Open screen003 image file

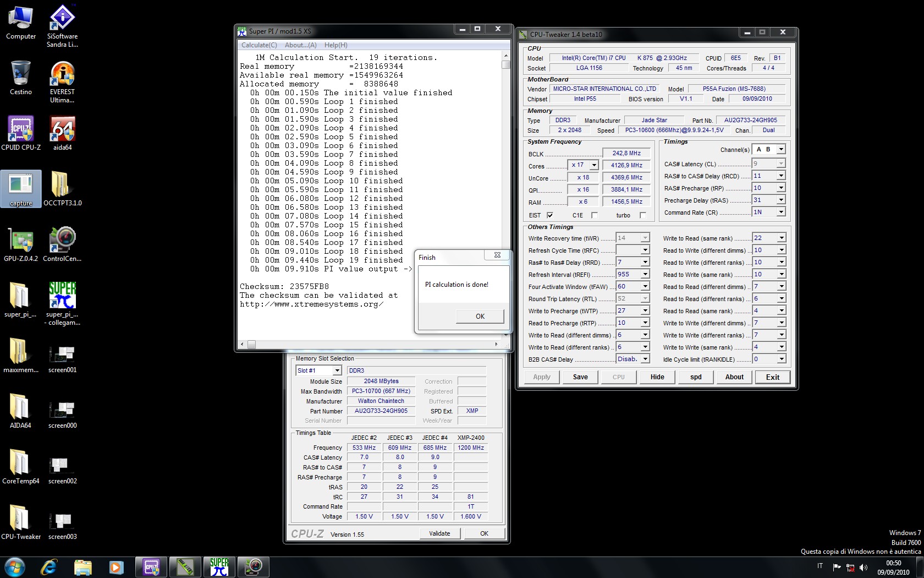point(62,526)
